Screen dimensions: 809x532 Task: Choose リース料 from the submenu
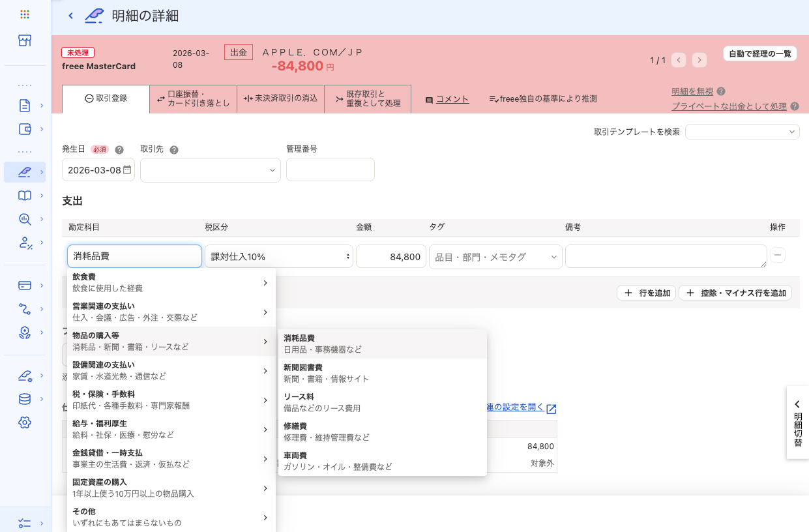(x=383, y=402)
